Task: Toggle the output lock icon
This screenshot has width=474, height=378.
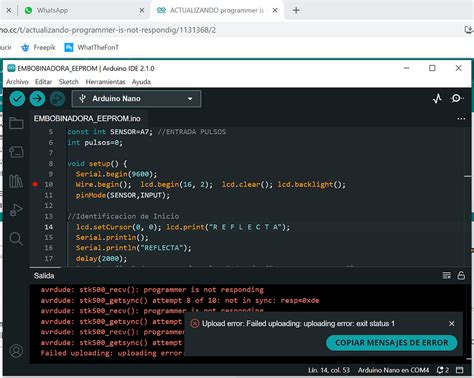Action: click(x=461, y=275)
